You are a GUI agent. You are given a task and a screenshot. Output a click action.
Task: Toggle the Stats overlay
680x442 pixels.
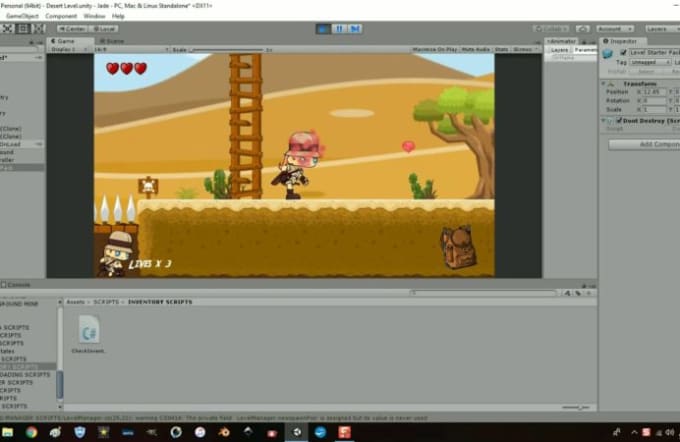(501, 49)
